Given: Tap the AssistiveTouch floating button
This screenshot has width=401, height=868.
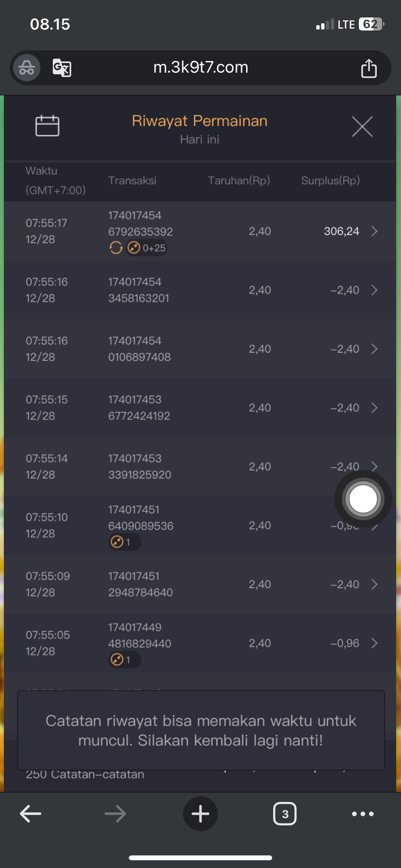Looking at the screenshot, I should 363,499.
